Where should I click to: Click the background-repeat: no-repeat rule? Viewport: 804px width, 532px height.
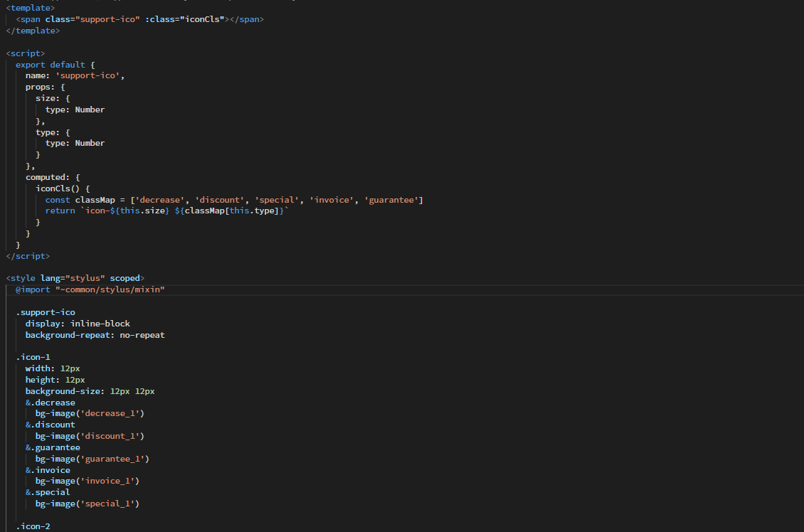pyautogui.click(x=95, y=335)
